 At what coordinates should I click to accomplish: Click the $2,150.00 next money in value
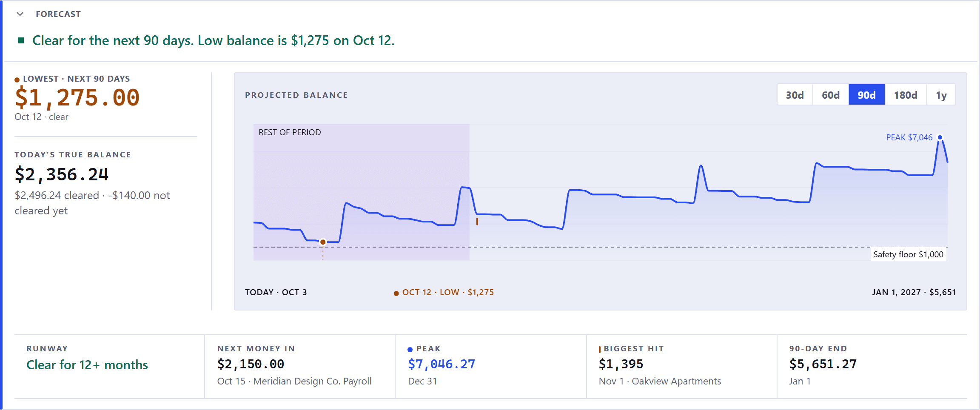(251, 364)
